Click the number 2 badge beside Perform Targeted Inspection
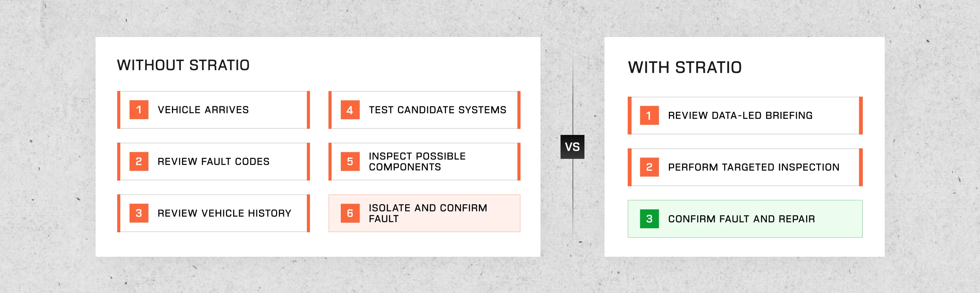The image size is (980, 293). pyautogui.click(x=649, y=167)
